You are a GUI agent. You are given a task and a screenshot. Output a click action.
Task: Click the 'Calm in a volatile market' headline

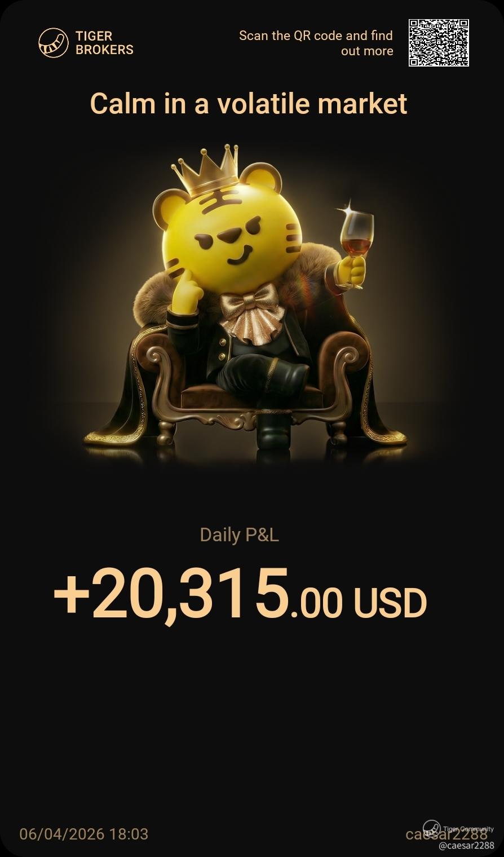click(x=249, y=104)
